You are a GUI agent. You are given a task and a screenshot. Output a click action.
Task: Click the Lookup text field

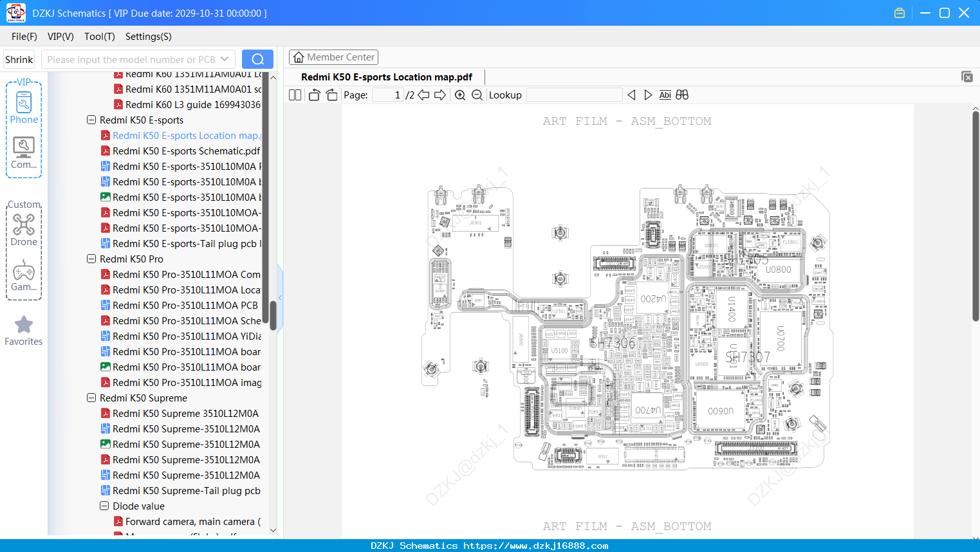(575, 95)
